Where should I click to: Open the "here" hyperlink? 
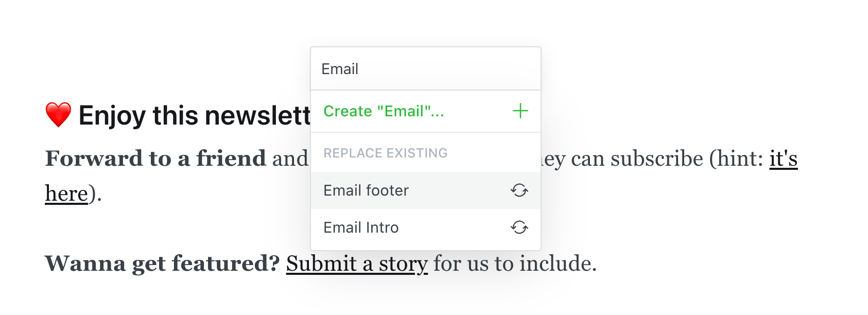pyautogui.click(x=66, y=194)
